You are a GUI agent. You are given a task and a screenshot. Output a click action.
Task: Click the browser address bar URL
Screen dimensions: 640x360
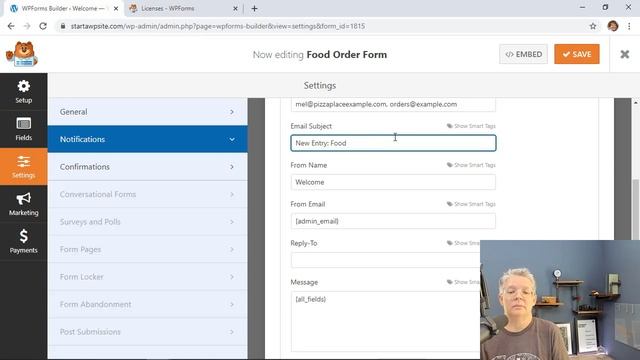coord(218,26)
